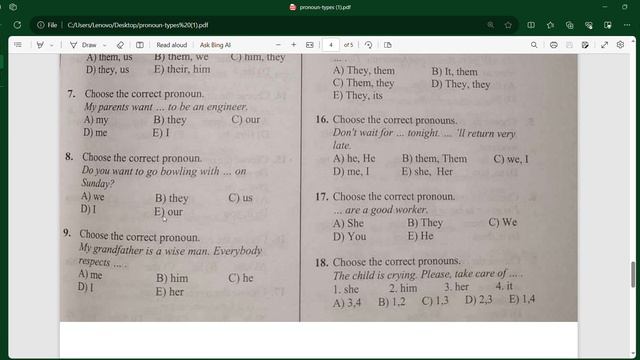
Task: Start Read aloud
Action: point(171,45)
